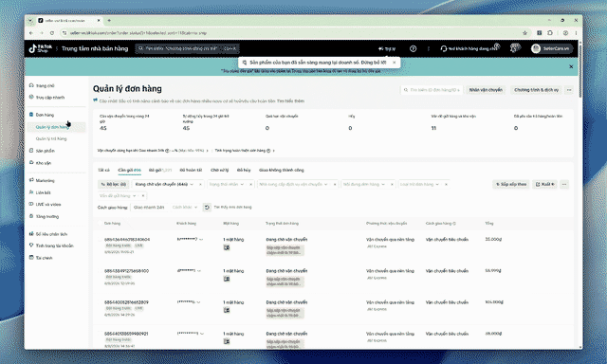Expand Đơn hàng sidebar section
Screen dimensions: 607x364
tap(45, 115)
